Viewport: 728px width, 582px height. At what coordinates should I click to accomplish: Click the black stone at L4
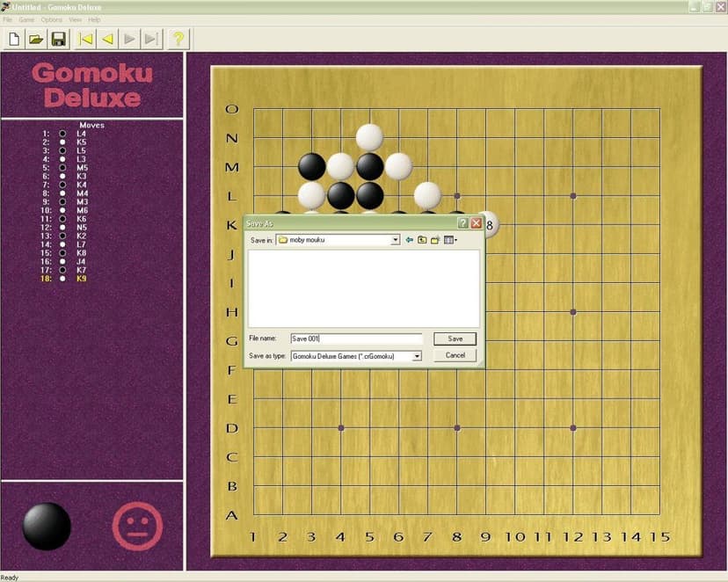(x=341, y=195)
